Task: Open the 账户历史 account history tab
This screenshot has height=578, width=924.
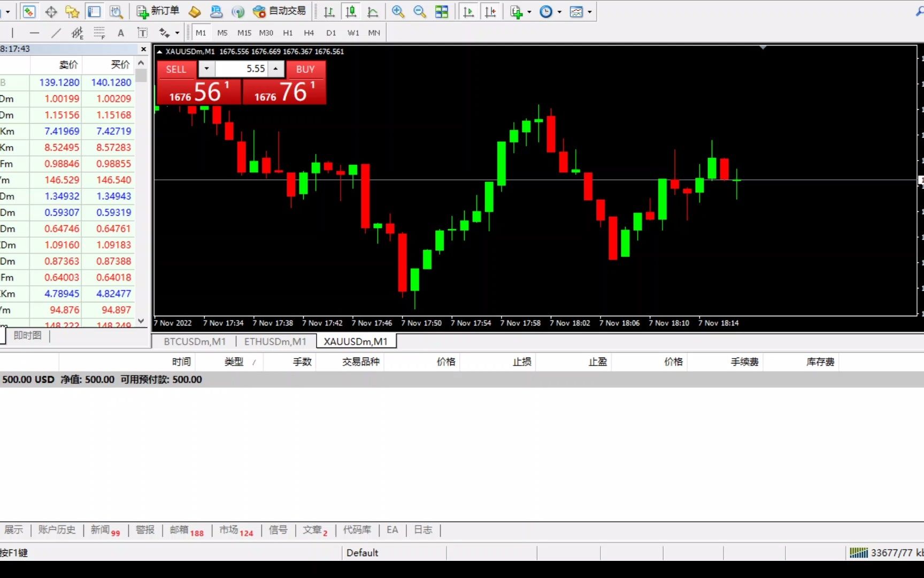Action: pos(57,530)
